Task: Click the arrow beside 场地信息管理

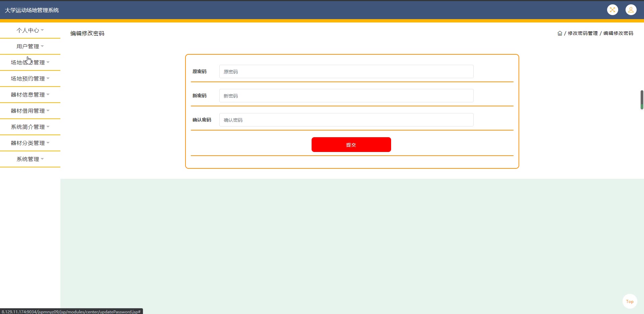Action: pos(48,62)
